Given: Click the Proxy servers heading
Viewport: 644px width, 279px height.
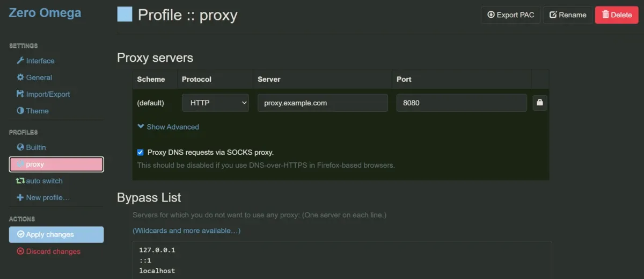Looking at the screenshot, I should click(155, 58).
